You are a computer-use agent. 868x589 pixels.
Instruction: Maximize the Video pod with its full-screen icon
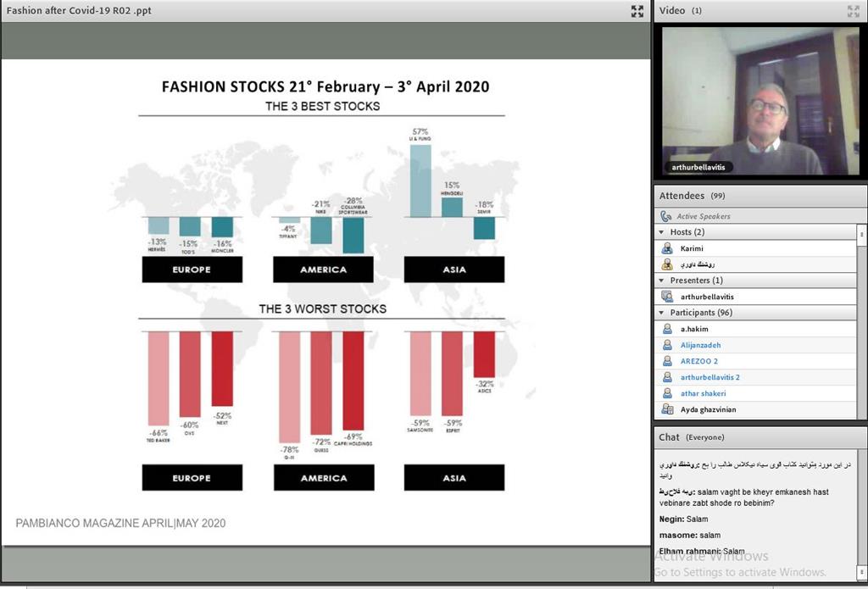853,11
